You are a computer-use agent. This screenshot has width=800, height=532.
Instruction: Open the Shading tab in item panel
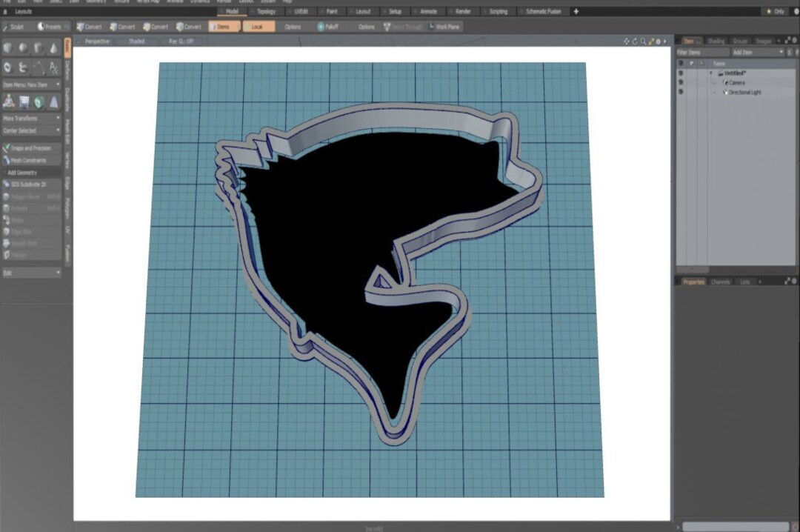tap(716, 41)
